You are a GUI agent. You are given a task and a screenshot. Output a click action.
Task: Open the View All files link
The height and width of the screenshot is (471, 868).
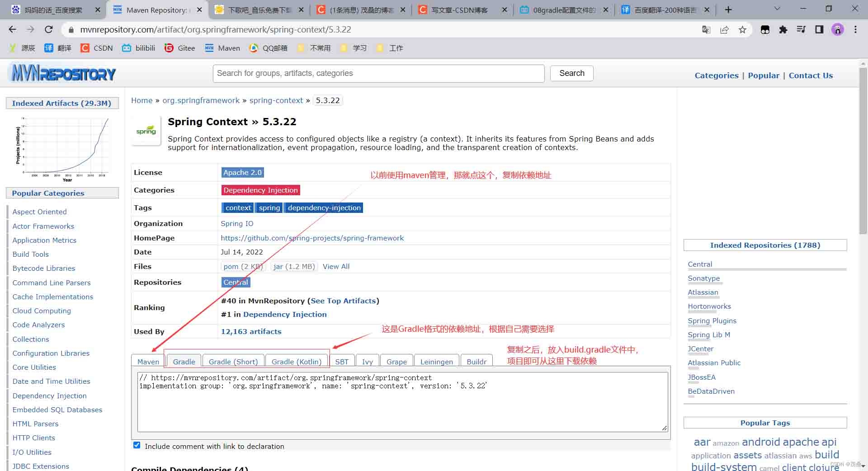tap(336, 266)
